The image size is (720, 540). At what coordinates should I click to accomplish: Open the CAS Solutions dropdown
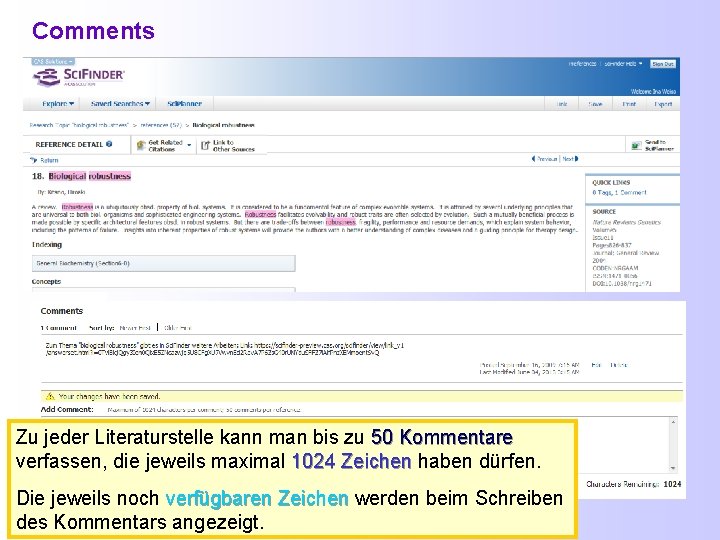point(53,62)
